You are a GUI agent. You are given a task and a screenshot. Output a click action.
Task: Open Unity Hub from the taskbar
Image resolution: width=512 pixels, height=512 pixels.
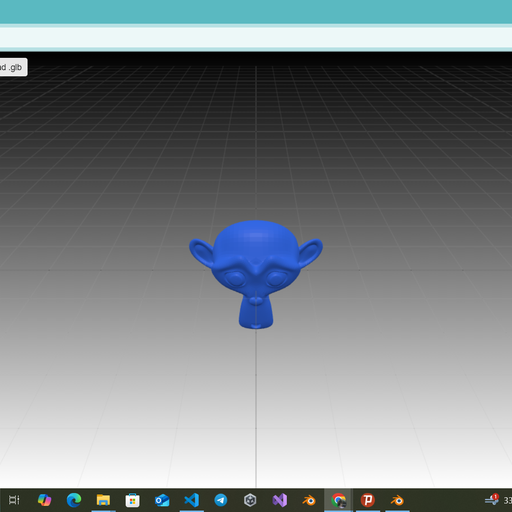(250, 500)
